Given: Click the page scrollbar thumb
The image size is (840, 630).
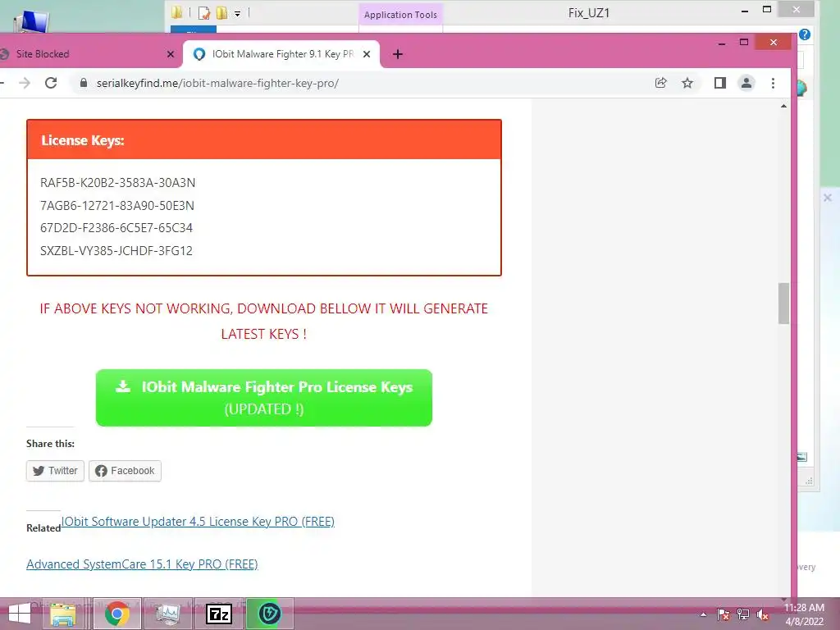Looking at the screenshot, I should [x=783, y=304].
